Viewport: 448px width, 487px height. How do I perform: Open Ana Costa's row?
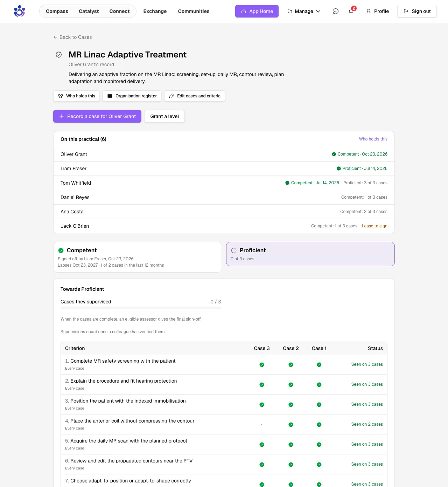tap(224, 212)
